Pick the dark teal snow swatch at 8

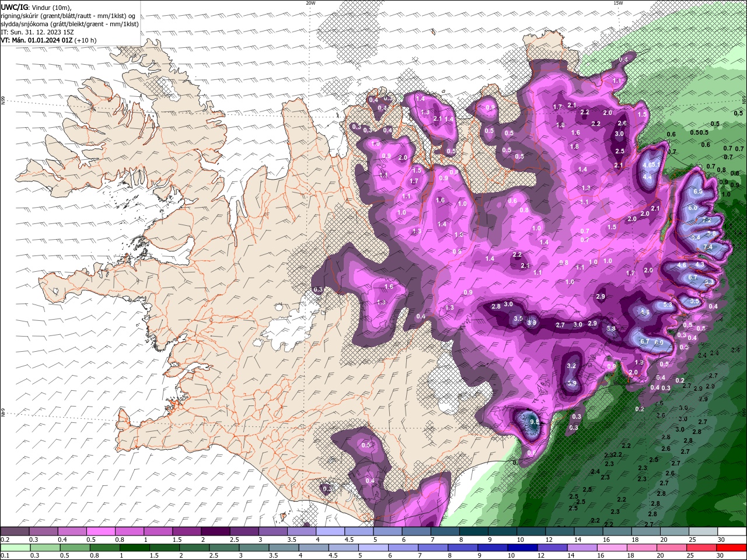tap(474, 531)
